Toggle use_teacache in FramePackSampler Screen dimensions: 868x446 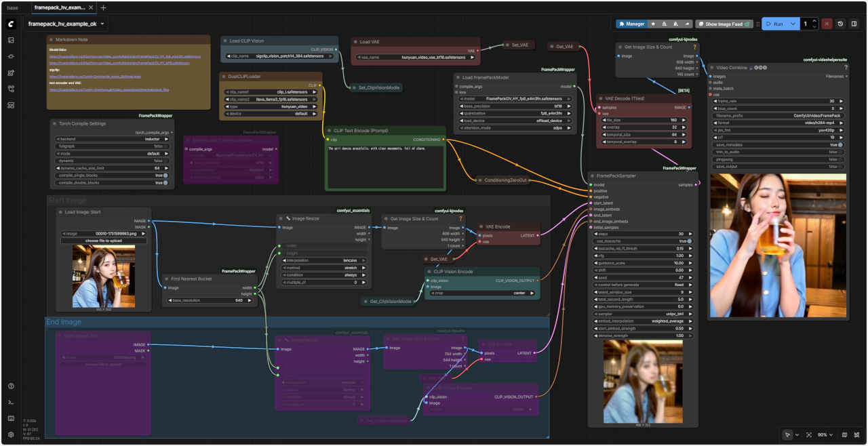689,241
